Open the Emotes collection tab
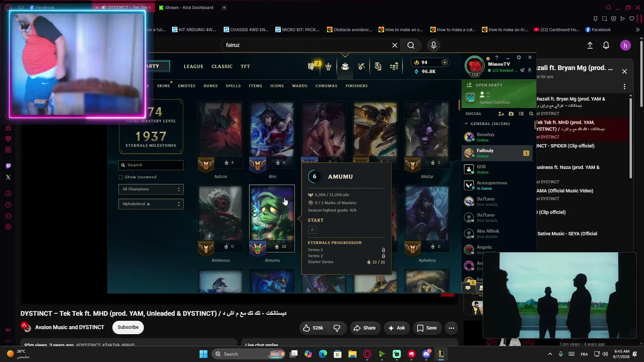 (x=187, y=86)
